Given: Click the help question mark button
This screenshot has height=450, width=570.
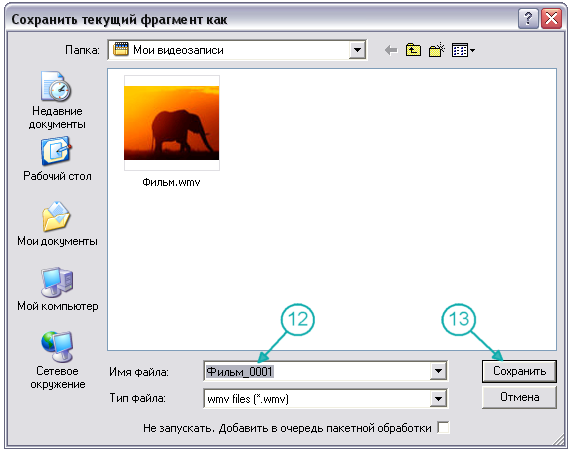Looking at the screenshot, I should (x=528, y=18).
